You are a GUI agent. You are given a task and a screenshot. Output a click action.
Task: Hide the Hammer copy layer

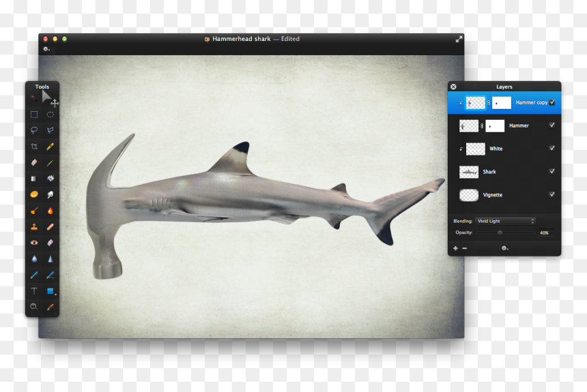tap(552, 102)
